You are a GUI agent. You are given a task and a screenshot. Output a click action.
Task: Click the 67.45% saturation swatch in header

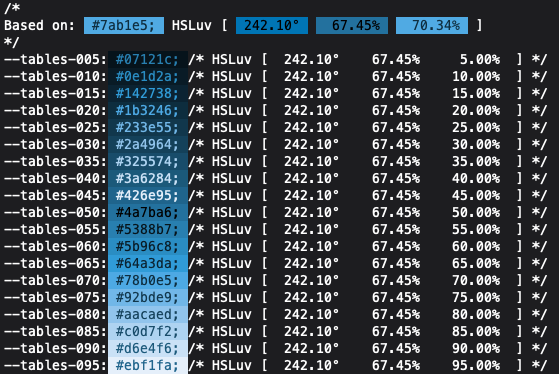[352, 26]
